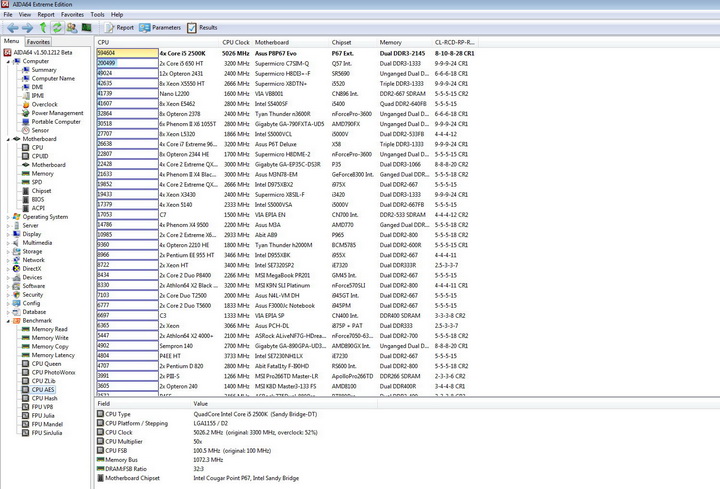Open the Help menu
Viewport: 720px width, 489px height.
click(x=117, y=14)
